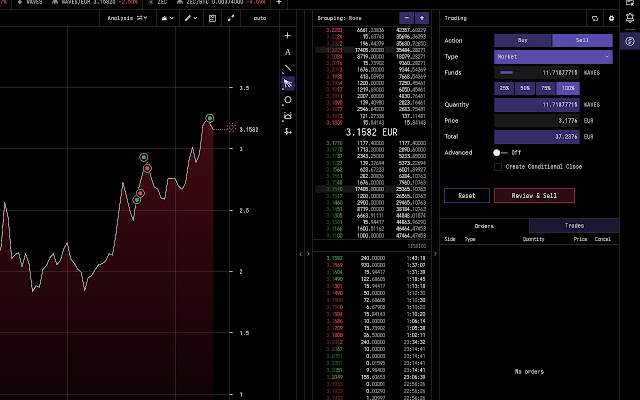The height and width of the screenshot is (400, 640).
Task: Click the fullscreen expand chart icon
Action: click(229, 19)
